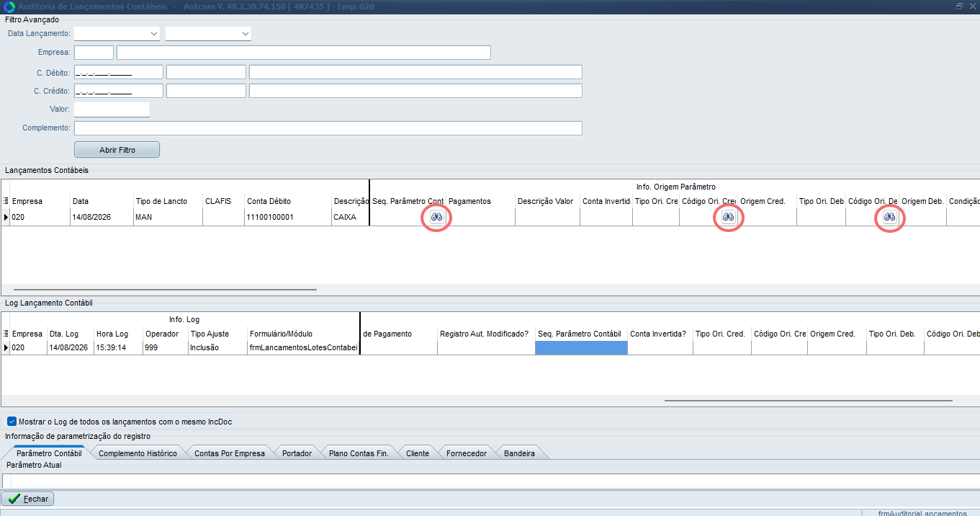This screenshot has height=516, width=980.
Task: Switch to Cliente tab
Action: point(418,453)
